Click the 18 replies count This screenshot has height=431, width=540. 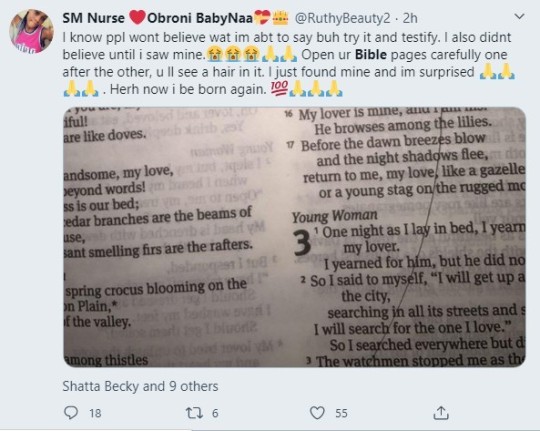tap(95, 413)
